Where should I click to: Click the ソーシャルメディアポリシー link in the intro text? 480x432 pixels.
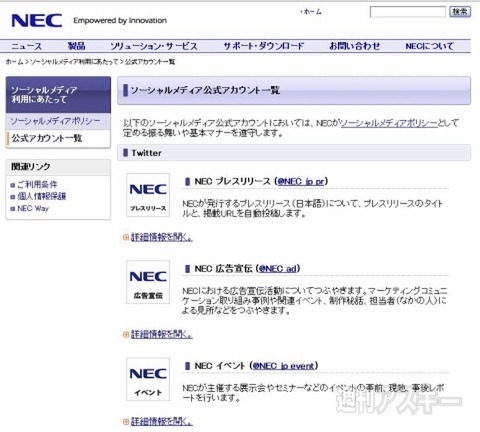tap(389, 123)
